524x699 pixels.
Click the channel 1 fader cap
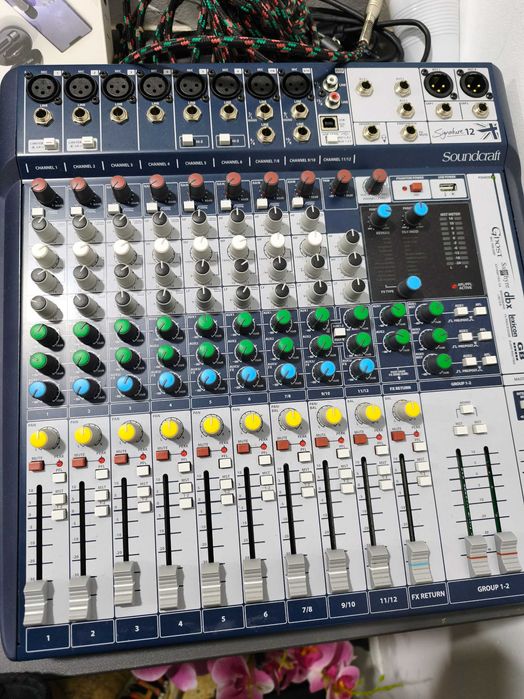tap(36, 603)
